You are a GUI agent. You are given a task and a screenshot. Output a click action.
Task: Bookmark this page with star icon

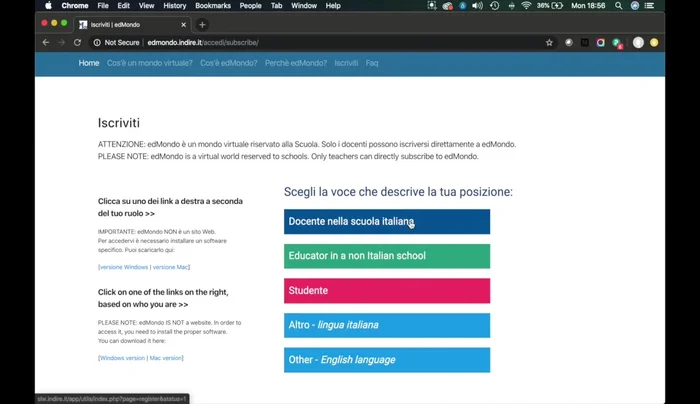(549, 42)
